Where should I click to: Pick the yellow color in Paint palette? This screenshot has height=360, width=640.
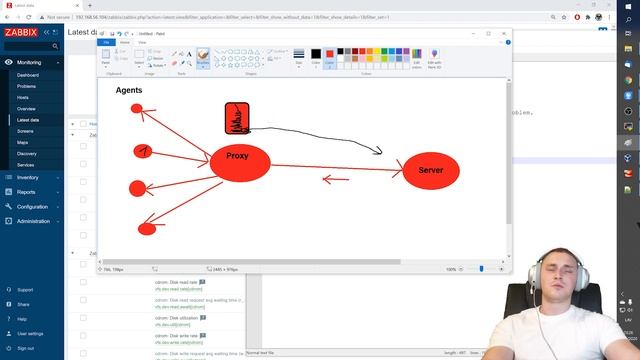tap(377, 51)
